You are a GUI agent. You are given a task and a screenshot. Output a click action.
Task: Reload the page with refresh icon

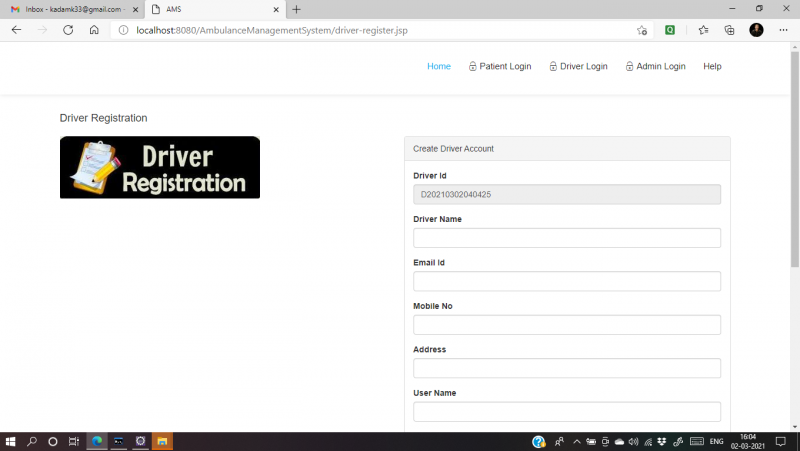click(68, 30)
